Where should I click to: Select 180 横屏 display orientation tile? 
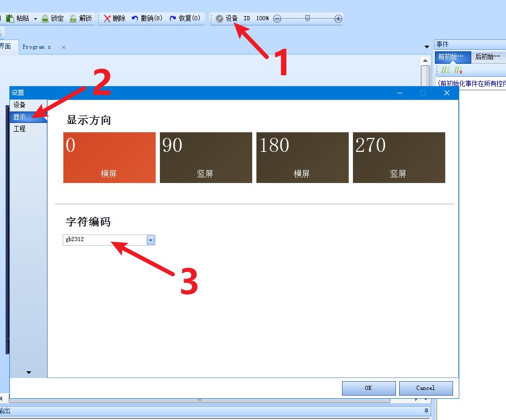302,158
